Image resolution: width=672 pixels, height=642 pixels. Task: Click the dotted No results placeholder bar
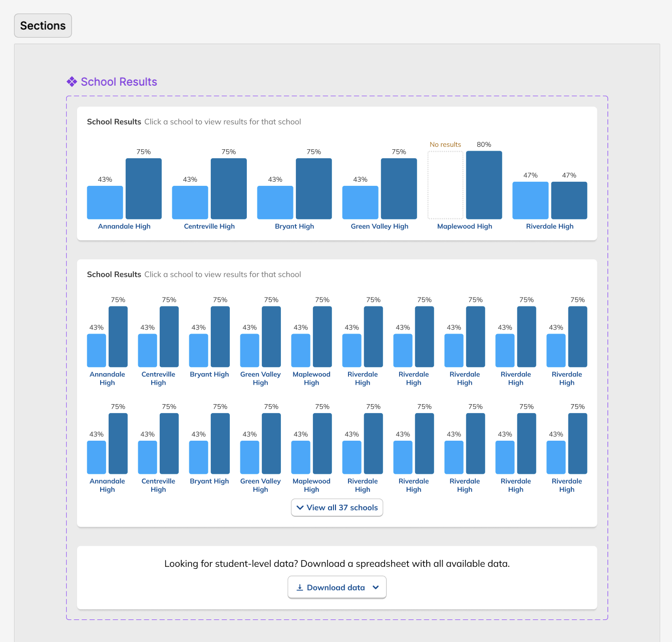tap(445, 185)
